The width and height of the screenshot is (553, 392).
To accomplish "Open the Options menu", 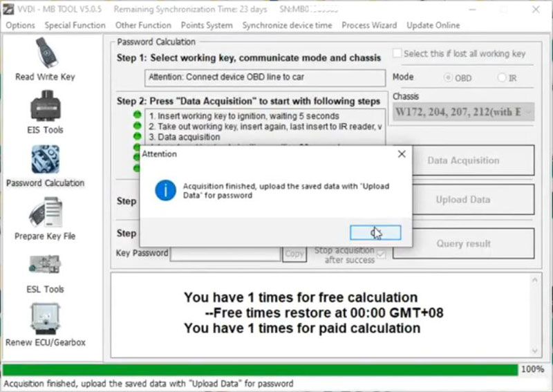I will tap(21, 26).
